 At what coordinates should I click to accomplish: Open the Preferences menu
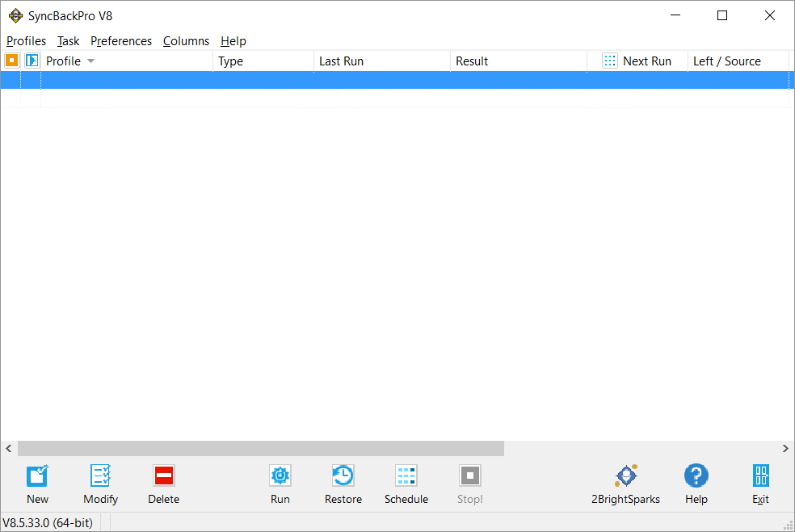[121, 41]
